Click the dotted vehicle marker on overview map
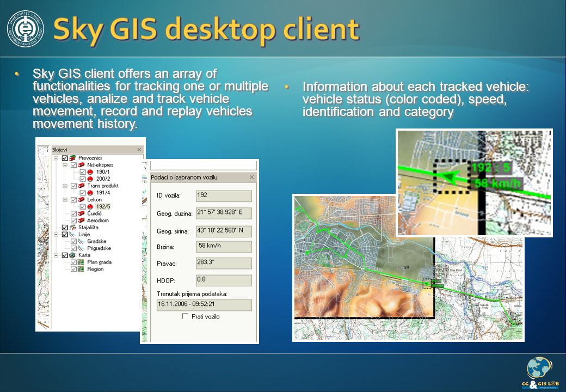The width and height of the screenshot is (566, 392). (x=427, y=284)
